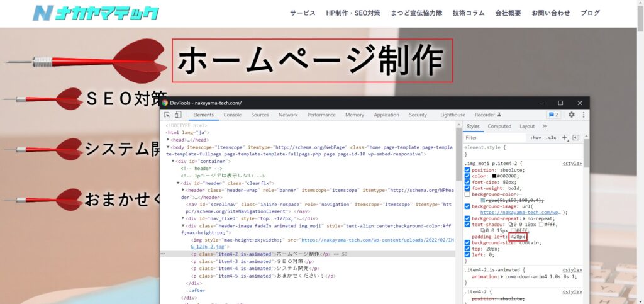Image resolution: width=644 pixels, height=304 pixels.
Task: Open the 技術コラム navigation link
Action: (469, 13)
